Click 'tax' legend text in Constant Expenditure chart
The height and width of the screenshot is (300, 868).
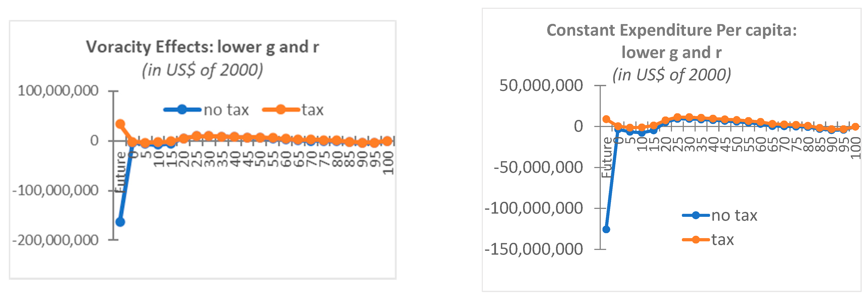(x=722, y=240)
